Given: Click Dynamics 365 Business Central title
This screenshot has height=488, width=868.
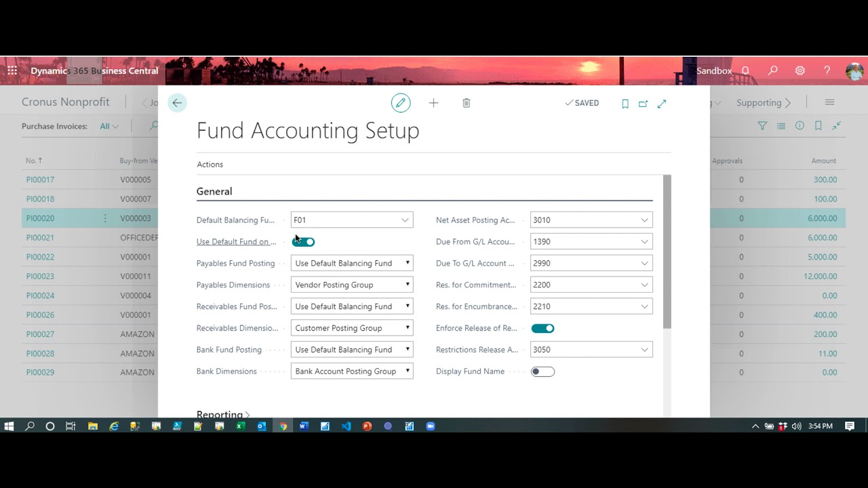Looking at the screenshot, I should (x=94, y=70).
